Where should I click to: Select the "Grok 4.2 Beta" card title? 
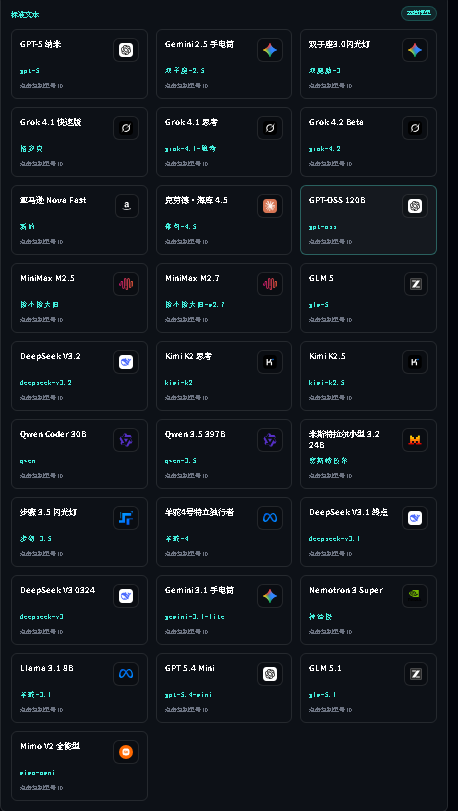(x=336, y=122)
